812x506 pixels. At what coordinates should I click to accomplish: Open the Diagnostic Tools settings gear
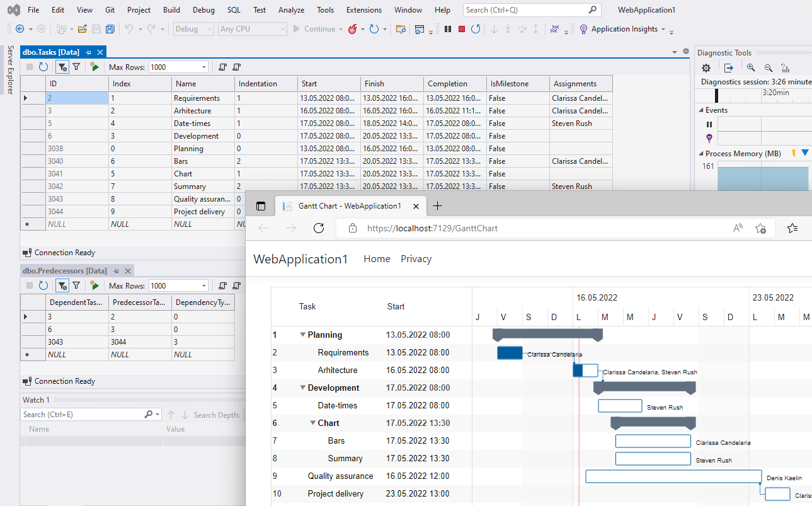(706, 67)
